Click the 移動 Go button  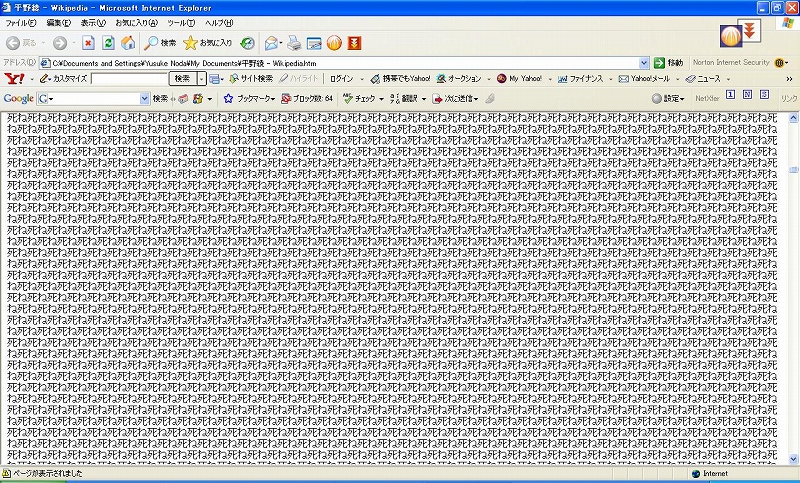pyautogui.click(x=668, y=63)
